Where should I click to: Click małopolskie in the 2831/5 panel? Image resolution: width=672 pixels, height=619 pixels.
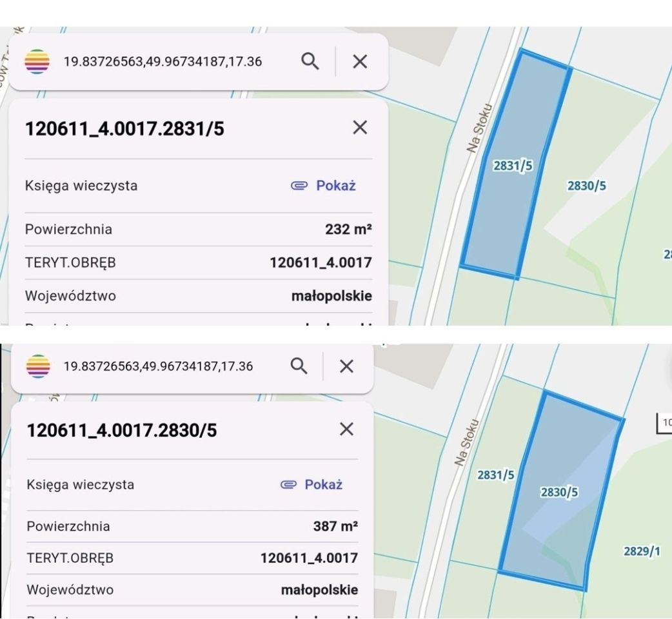(331, 295)
